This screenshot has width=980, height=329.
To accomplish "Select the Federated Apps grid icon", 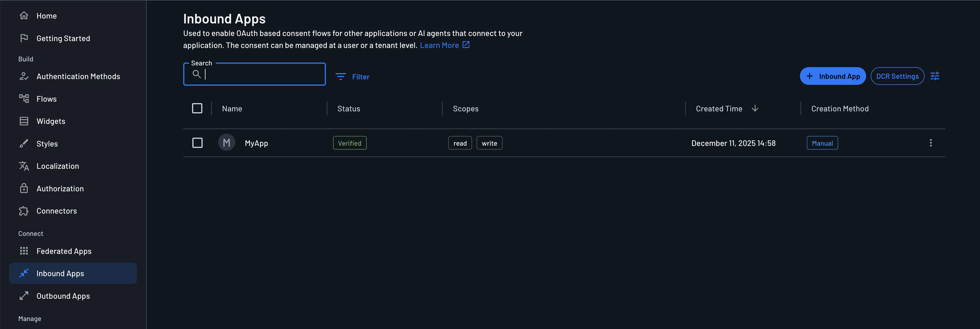I will [24, 251].
